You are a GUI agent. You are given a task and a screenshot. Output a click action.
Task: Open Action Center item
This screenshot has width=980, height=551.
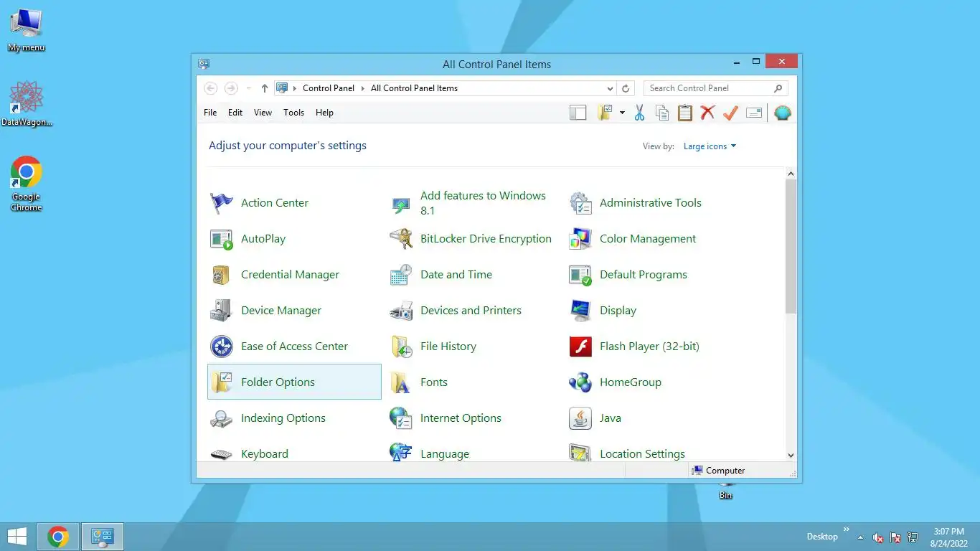pyautogui.click(x=259, y=203)
